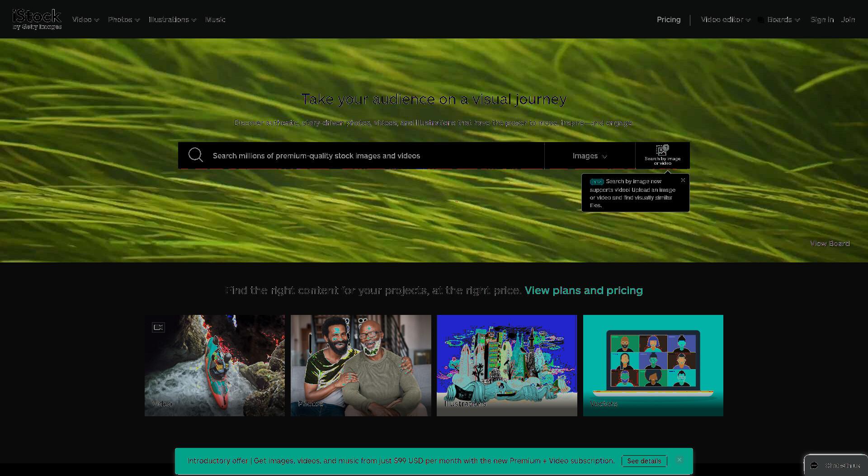The height and width of the screenshot is (476, 868).
Task: Click the introductory offer banner text
Action: [x=401, y=461]
